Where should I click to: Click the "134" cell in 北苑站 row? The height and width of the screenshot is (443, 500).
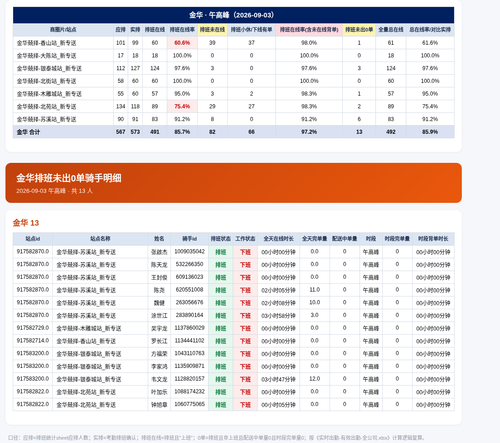120,106
